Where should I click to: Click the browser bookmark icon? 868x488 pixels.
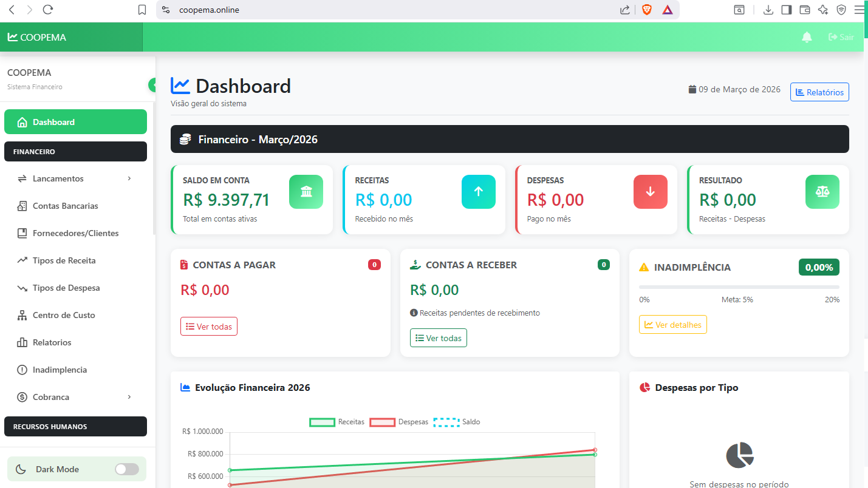[x=142, y=10]
